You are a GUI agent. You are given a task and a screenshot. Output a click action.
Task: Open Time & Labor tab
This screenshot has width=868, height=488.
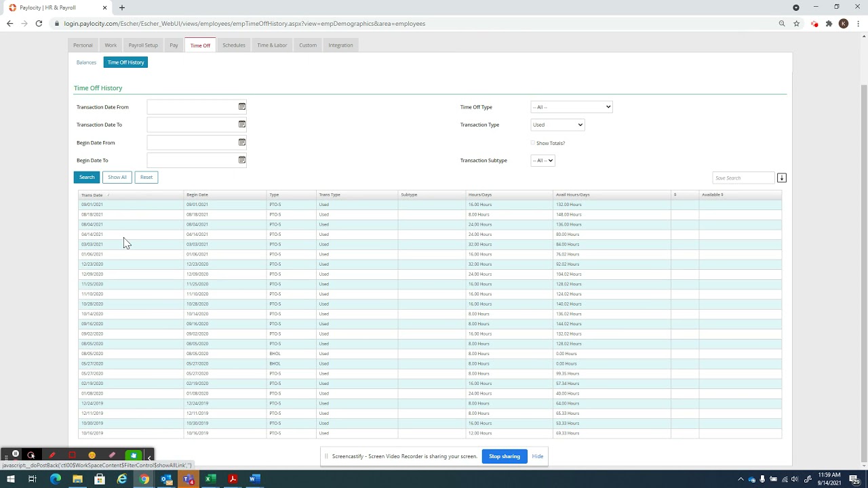[x=272, y=45]
